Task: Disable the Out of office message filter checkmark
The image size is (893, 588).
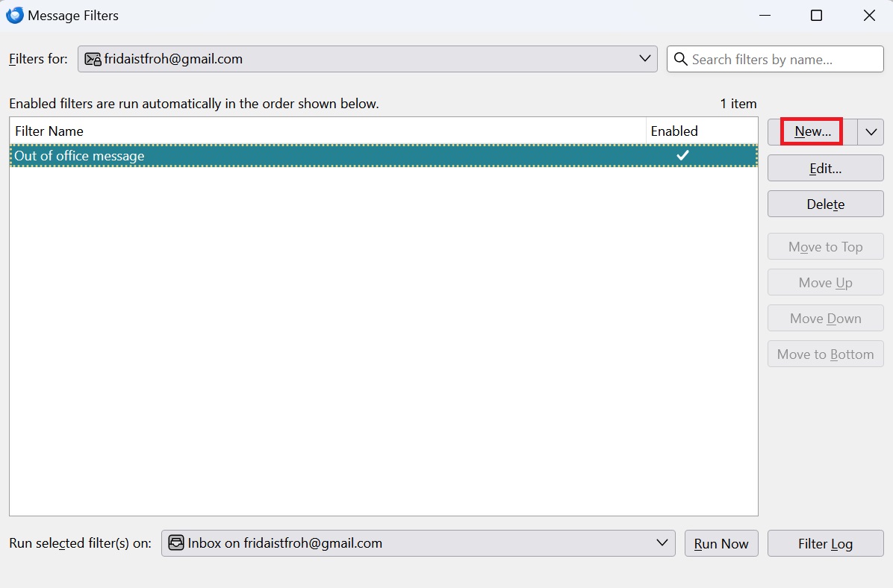Action: 682,154
